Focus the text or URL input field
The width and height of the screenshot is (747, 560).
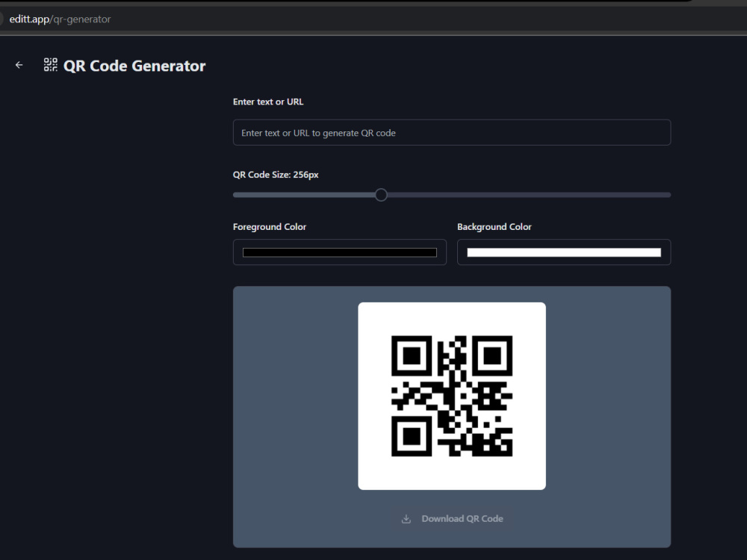[452, 132]
